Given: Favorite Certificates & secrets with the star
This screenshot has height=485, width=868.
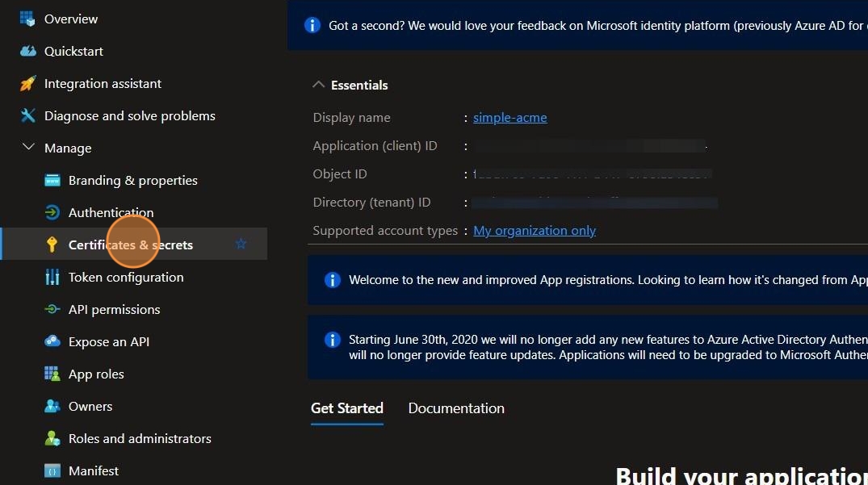Looking at the screenshot, I should pyautogui.click(x=241, y=244).
